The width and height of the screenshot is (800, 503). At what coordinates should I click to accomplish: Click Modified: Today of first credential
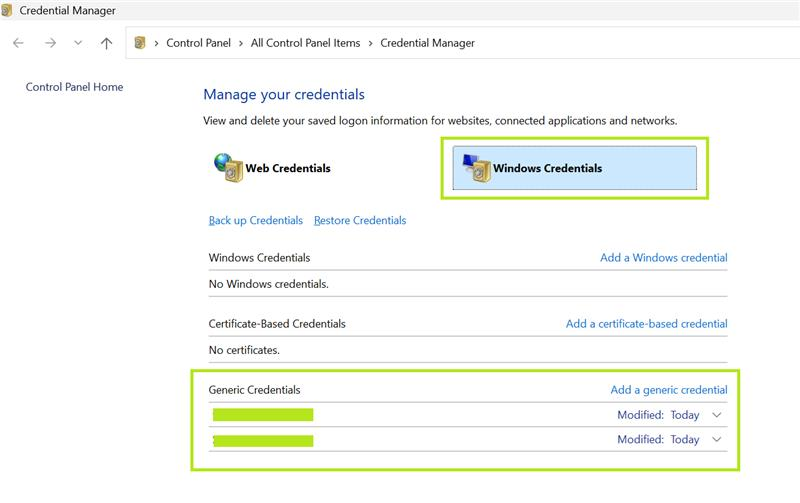pyautogui.click(x=658, y=415)
